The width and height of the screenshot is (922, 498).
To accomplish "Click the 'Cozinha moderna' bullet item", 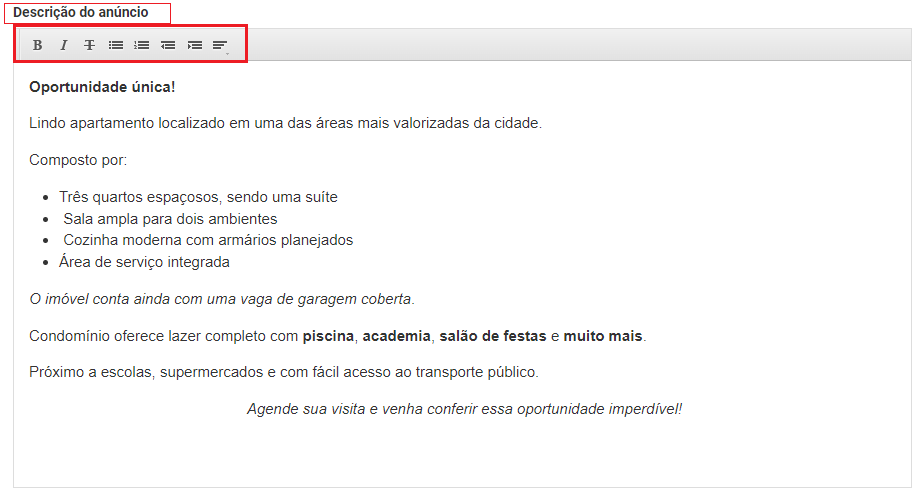I will click(208, 240).
